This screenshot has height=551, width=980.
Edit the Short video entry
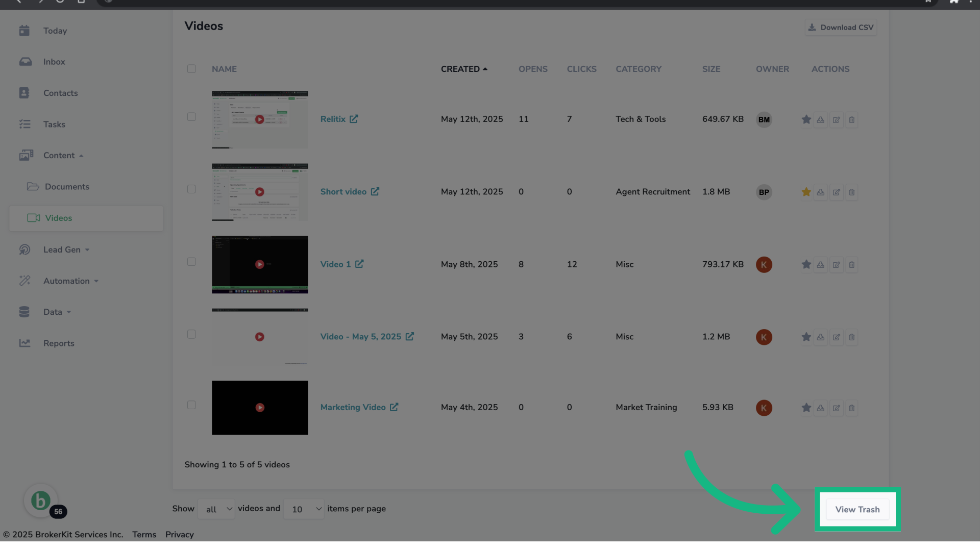(836, 192)
